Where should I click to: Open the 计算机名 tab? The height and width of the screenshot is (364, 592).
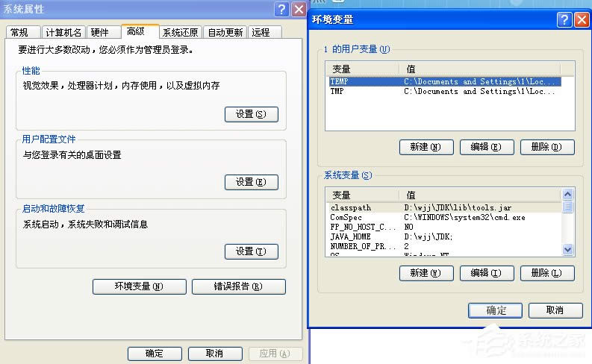63,32
